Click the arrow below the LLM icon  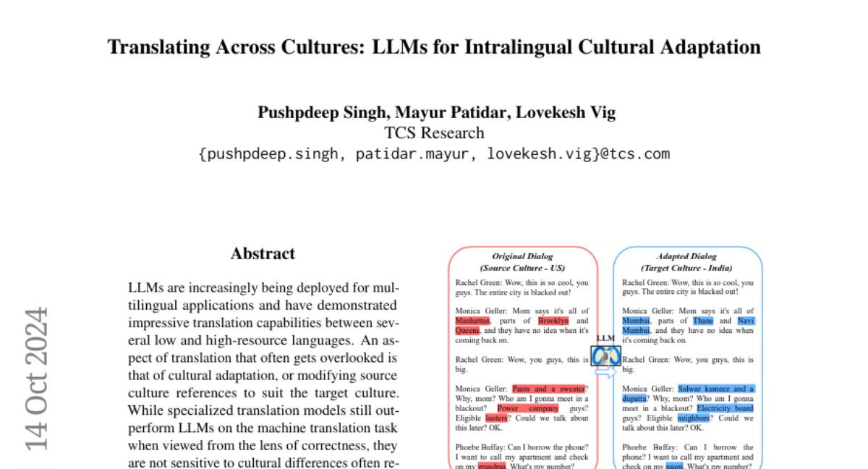[x=605, y=372]
